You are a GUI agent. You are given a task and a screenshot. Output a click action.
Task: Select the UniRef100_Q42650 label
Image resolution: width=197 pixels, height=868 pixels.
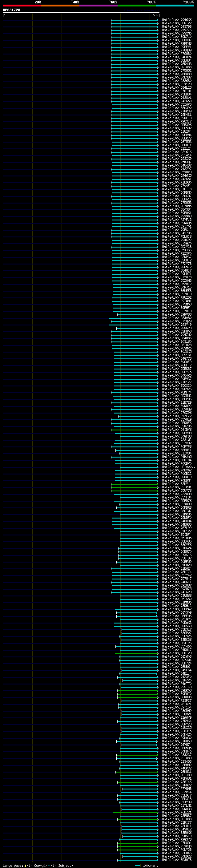[177, 101]
